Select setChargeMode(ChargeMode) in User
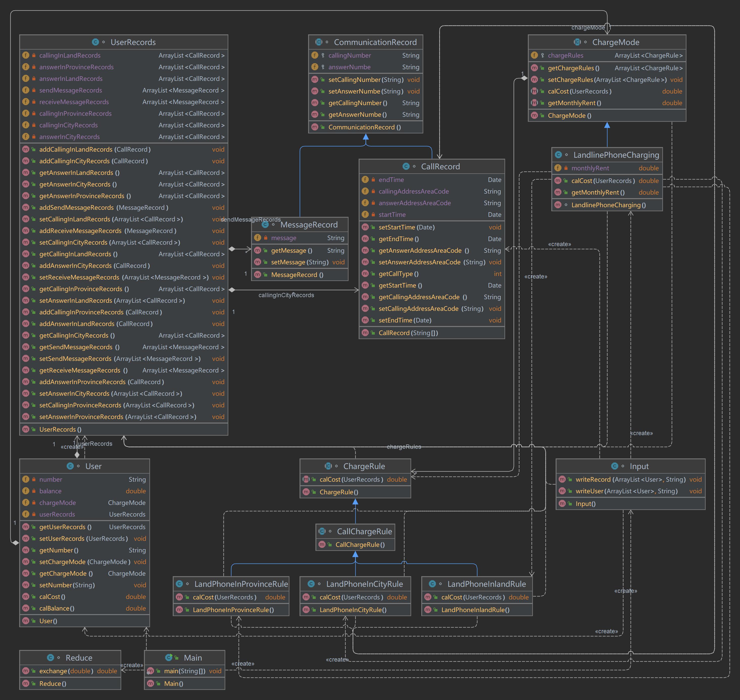 [x=85, y=562]
